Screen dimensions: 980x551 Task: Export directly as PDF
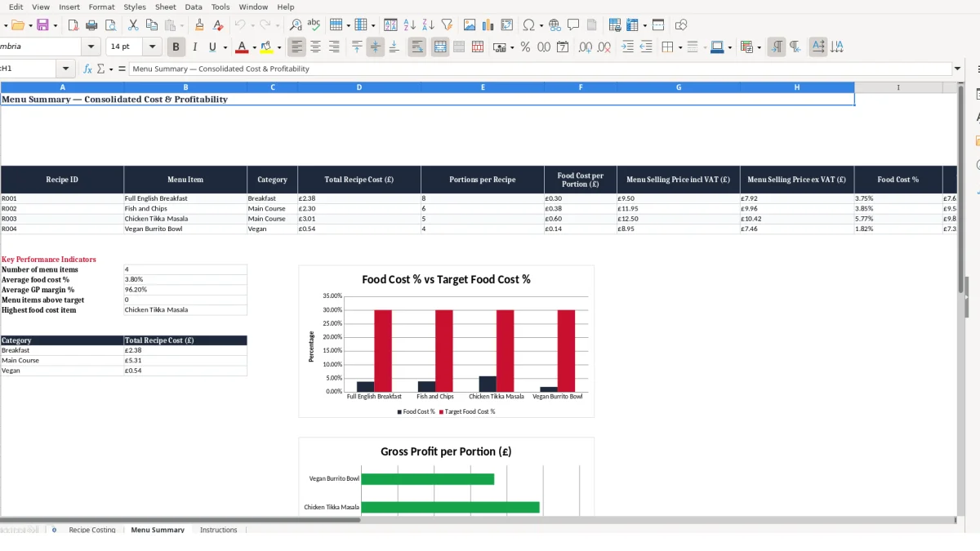click(x=73, y=25)
